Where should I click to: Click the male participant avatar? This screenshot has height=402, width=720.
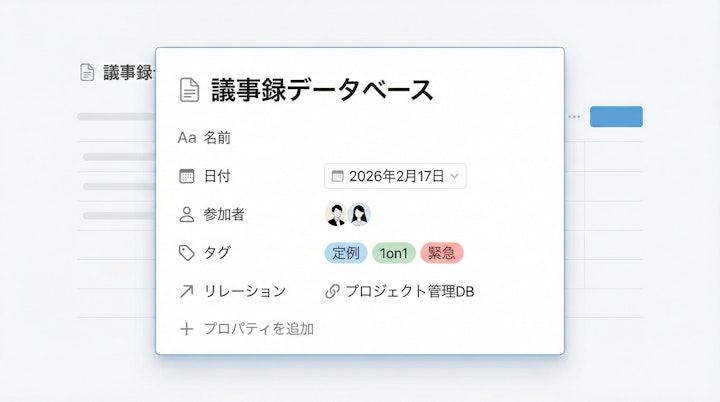336,215
